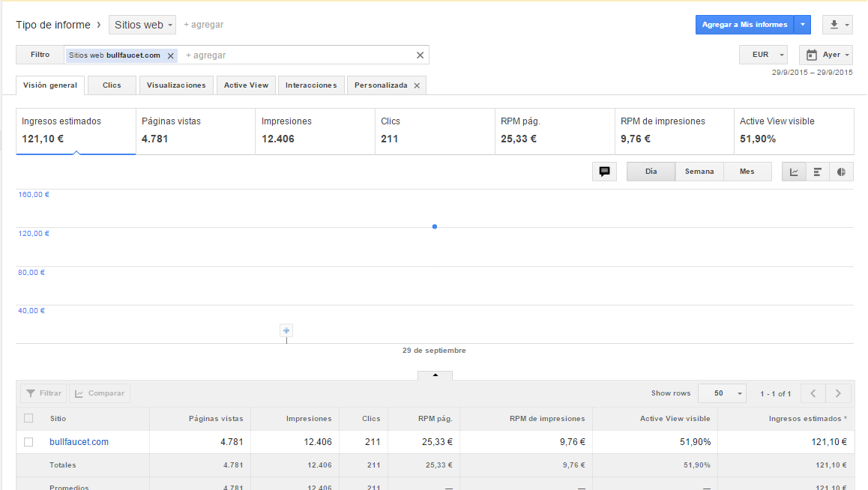Click the 121,10 € cell in bullfaucet.com row
Image resolution: width=868 pixels, height=490 pixels.
pyautogui.click(x=829, y=442)
